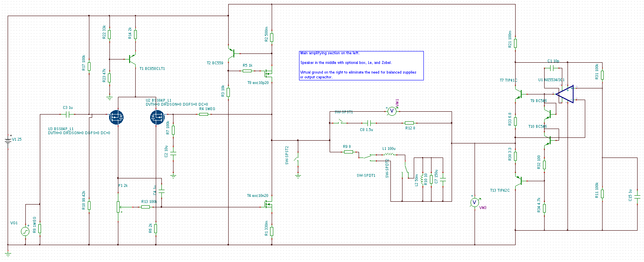This screenshot has height=262, width=644.
Task: Click the 'R3 10k' label
Action: pyautogui.click(x=223, y=91)
